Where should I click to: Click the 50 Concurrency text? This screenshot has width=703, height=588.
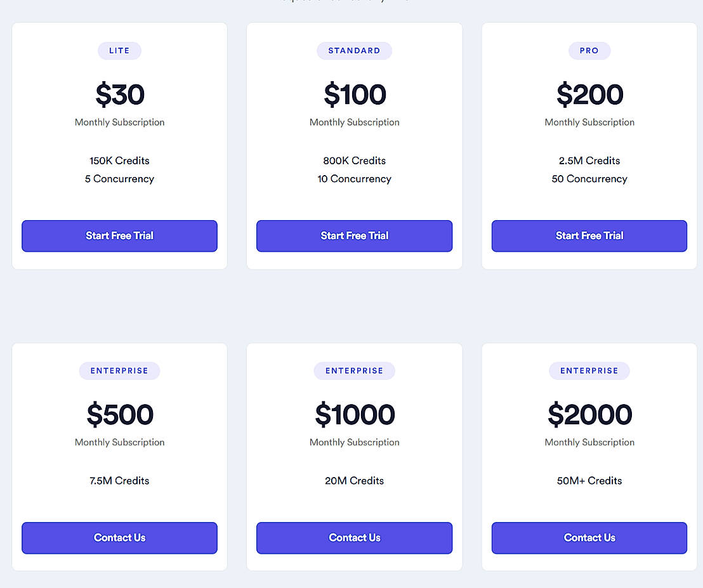[589, 179]
